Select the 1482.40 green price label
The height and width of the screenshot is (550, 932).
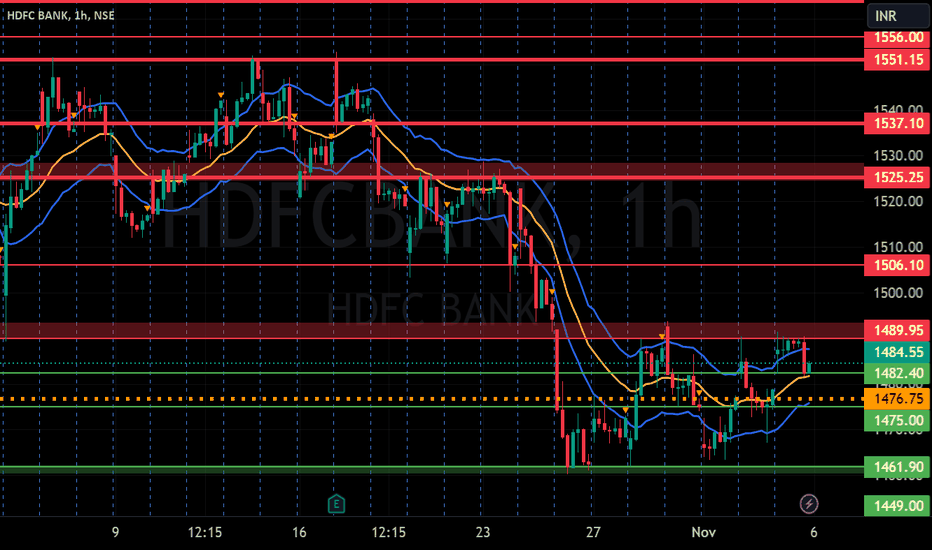click(898, 373)
